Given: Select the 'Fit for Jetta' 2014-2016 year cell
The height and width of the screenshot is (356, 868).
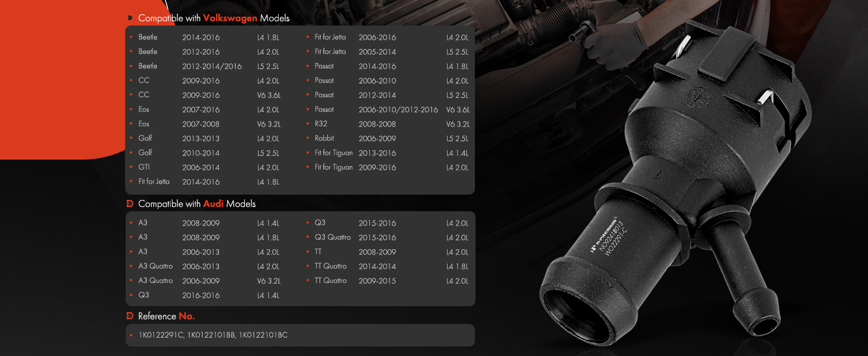Looking at the screenshot, I should 200,182.
